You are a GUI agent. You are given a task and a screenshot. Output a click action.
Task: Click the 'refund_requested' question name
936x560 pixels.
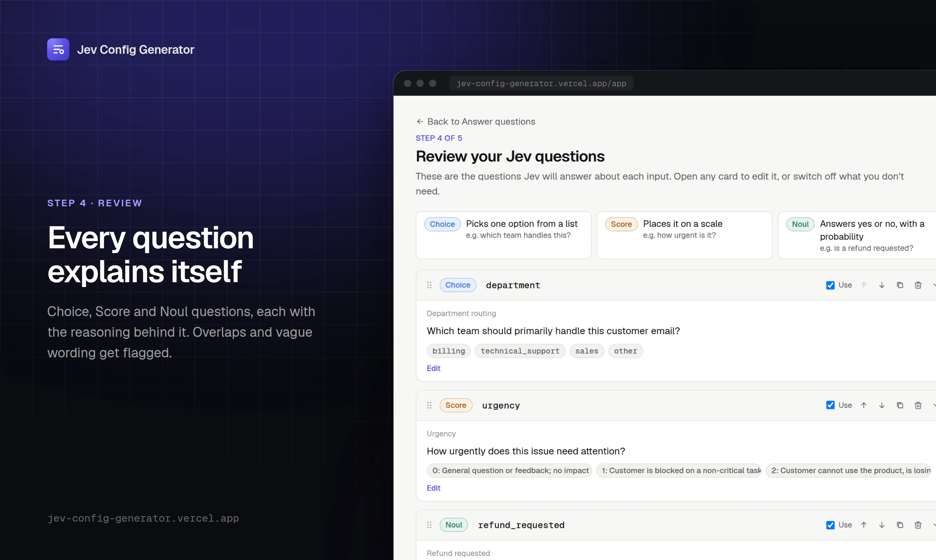(x=521, y=525)
